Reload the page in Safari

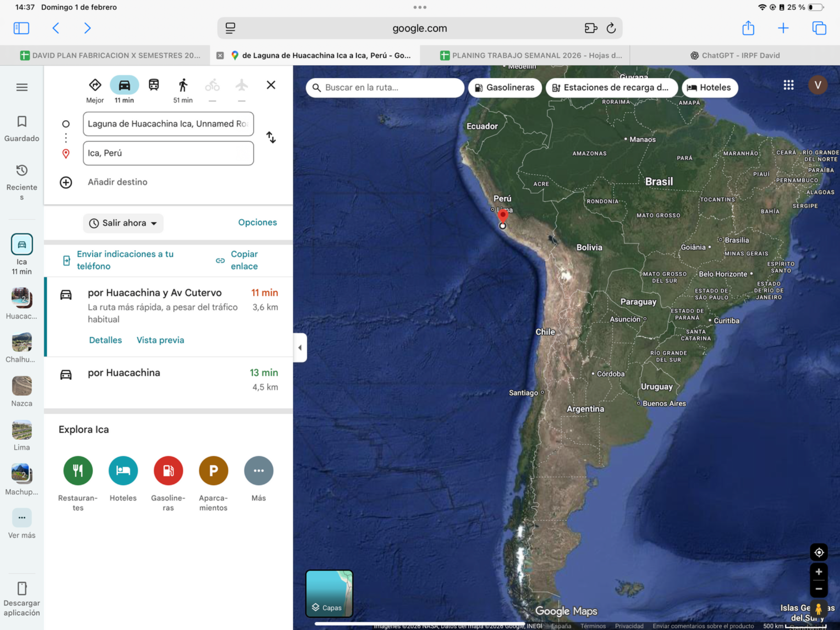pos(611,28)
